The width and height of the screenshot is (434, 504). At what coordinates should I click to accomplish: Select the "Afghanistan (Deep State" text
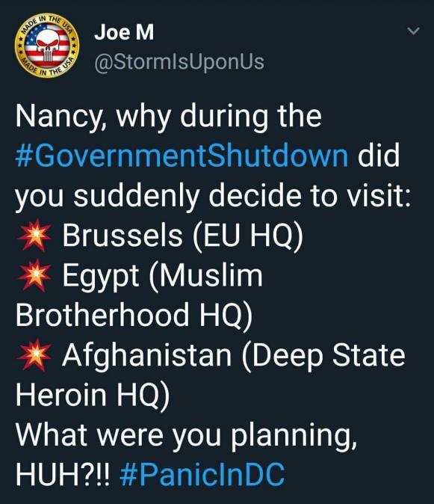pos(234,355)
